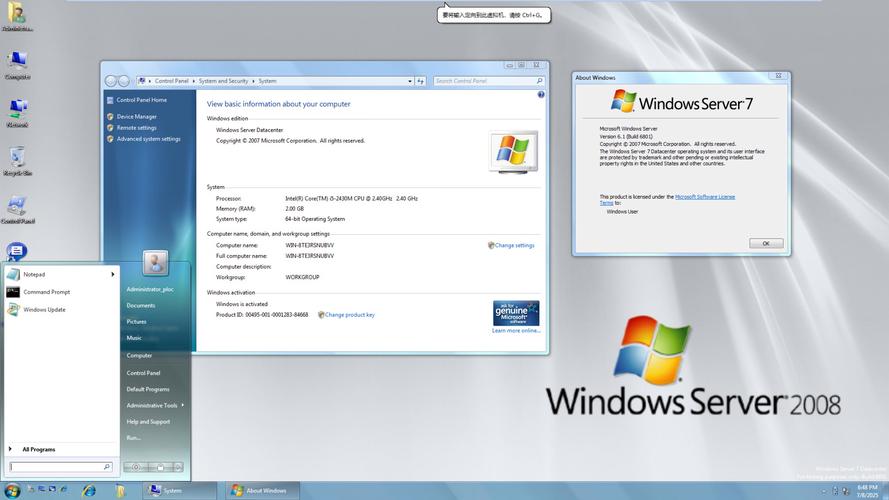Select Control Panel in Start menu
This screenshot has height=500, width=889.
click(143, 373)
